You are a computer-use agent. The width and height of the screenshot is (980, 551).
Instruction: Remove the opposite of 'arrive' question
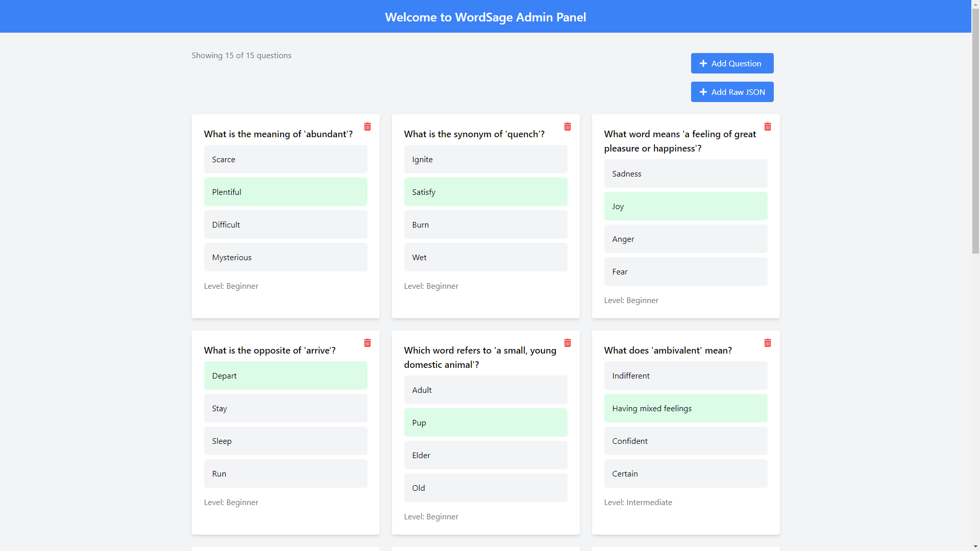[367, 343]
